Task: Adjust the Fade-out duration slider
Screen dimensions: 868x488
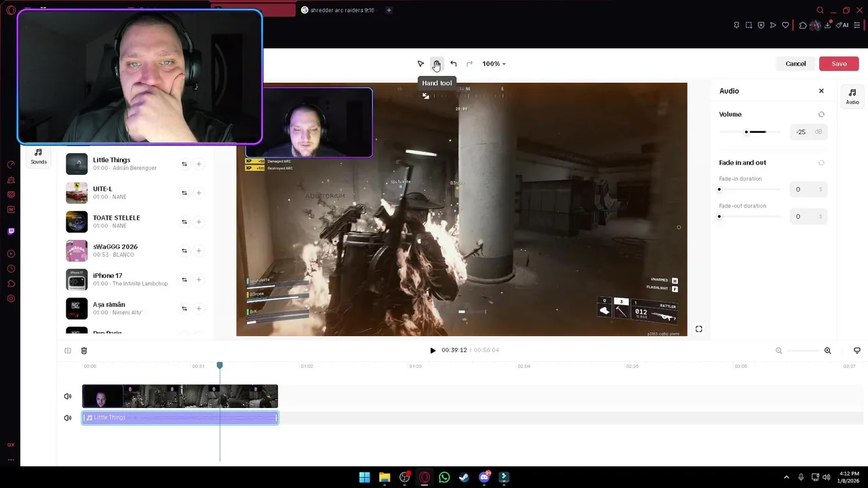Action: (x=749, y=216)
